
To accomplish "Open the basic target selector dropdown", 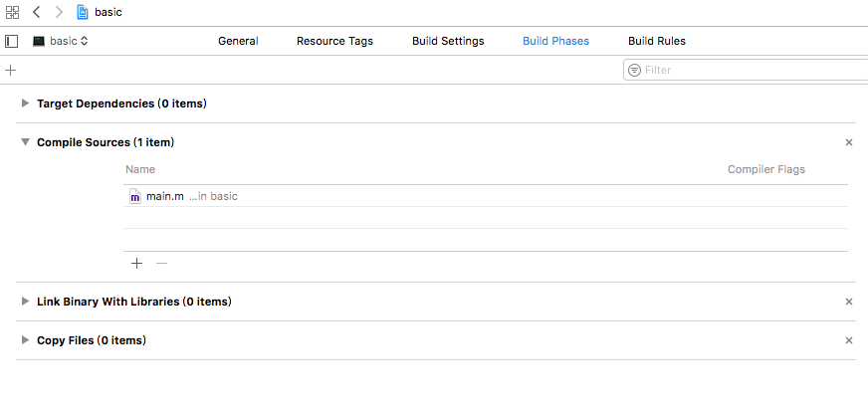I will click(x=61, y=41).
